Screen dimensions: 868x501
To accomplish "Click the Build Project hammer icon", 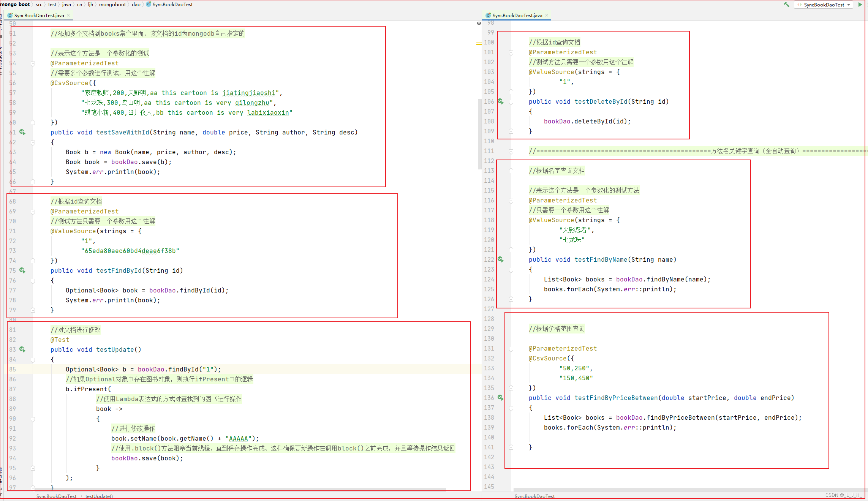I will (x=786, y=5).
